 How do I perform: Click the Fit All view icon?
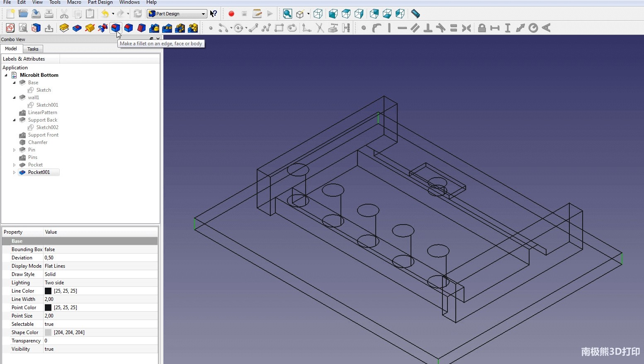point(287,14)
